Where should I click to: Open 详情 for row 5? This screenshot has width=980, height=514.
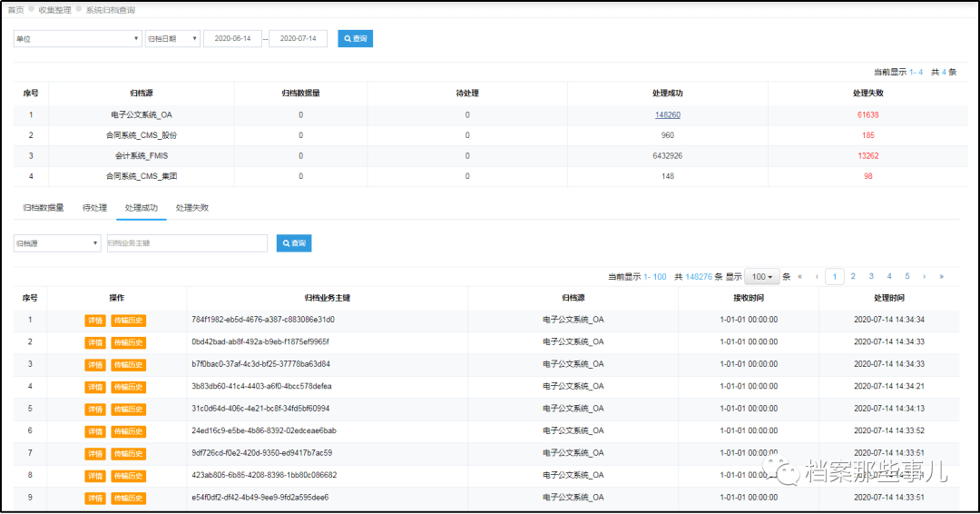(x=95, y=410)
